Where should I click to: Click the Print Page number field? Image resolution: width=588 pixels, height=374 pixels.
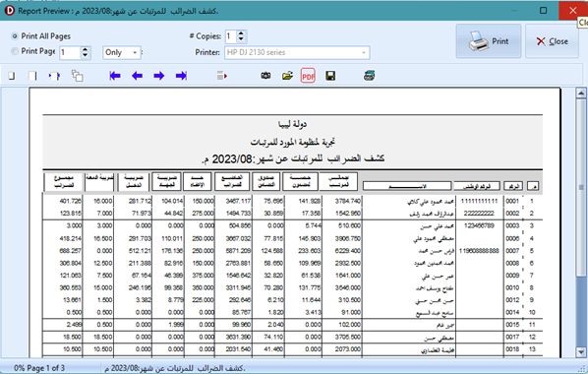click(x=70, y=52)
